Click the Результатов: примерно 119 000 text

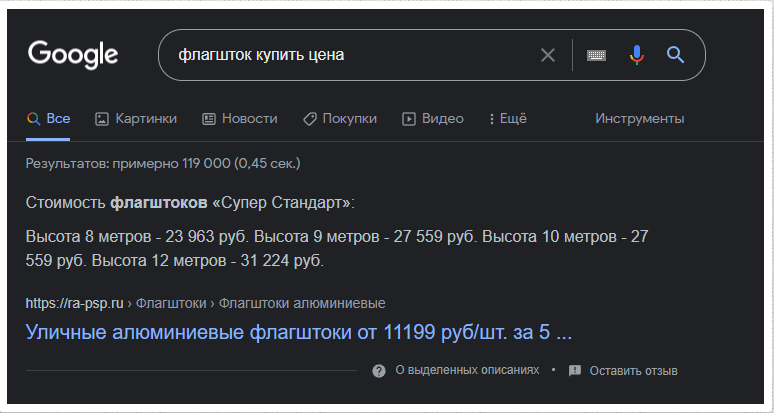(x=163, y=163)
